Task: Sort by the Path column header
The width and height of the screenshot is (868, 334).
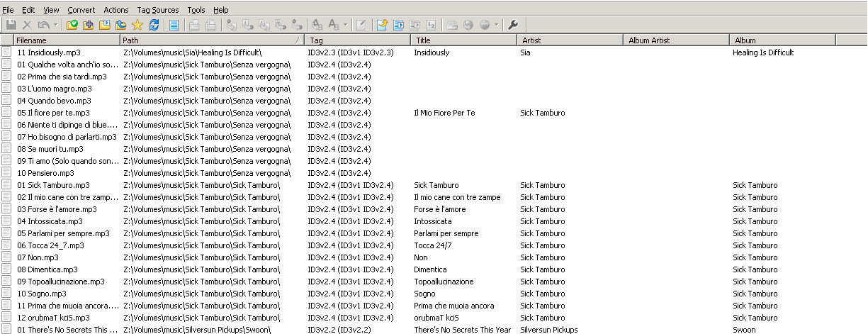Action: 212,40
